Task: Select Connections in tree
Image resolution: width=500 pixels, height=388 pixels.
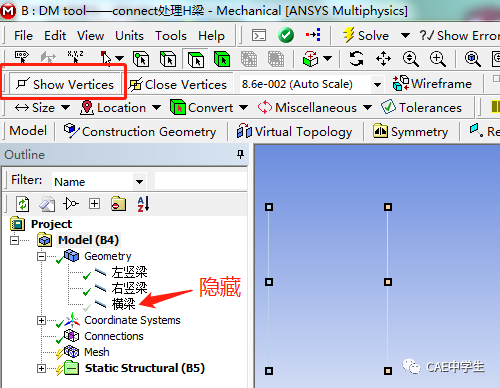Action: (x=114, y=336)
